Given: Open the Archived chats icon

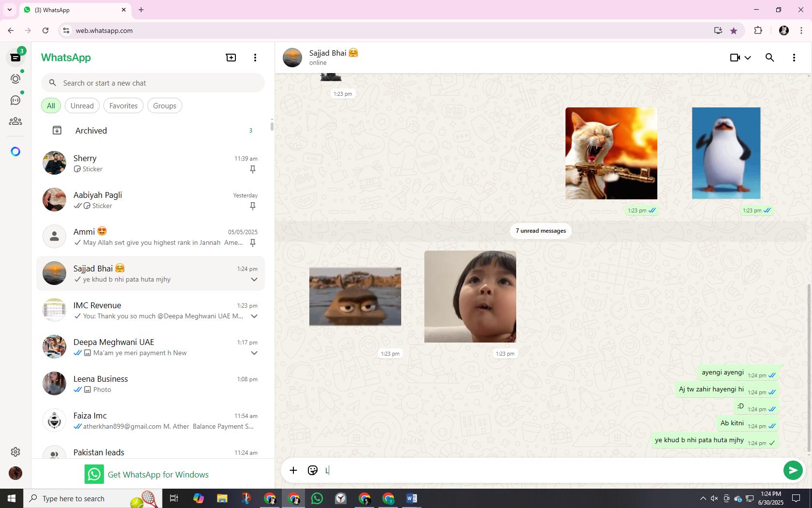Looking at the screenshot, I should [57, 131].
